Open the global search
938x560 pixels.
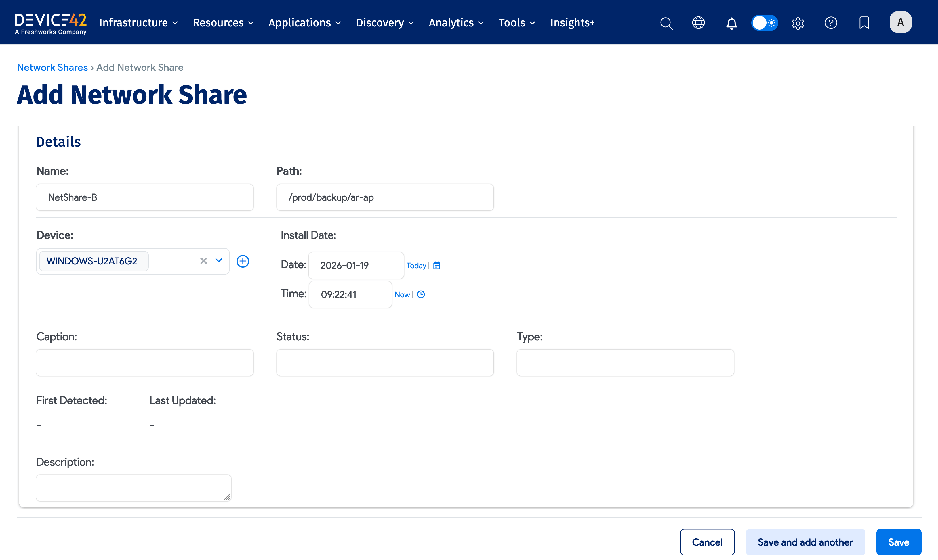coord(666,23)
